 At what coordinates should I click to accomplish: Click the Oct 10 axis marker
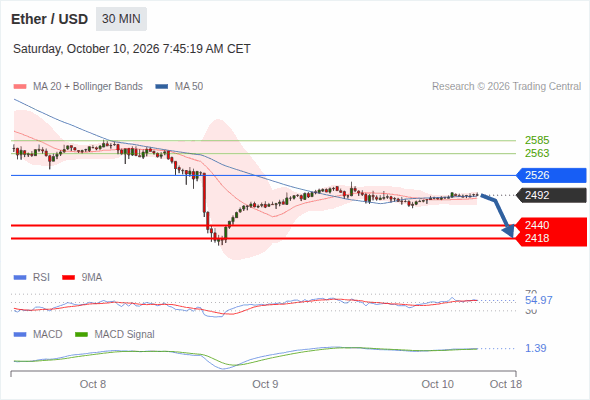[x=437, y=384]
